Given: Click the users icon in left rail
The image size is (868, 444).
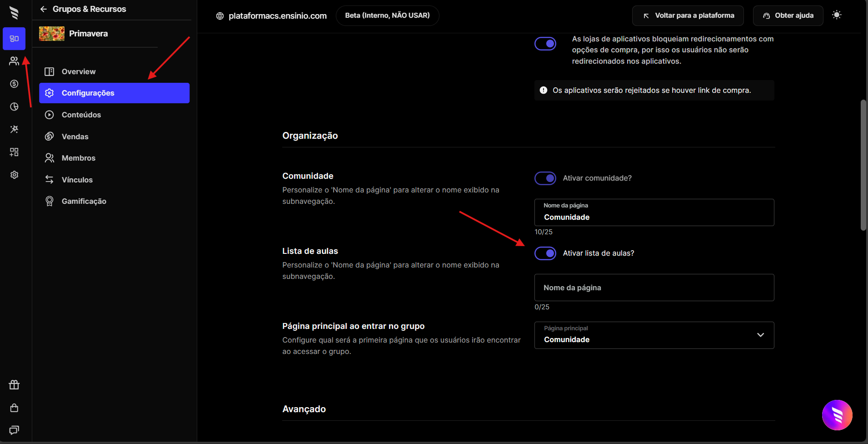Looking at the screenshot, I should pyautogui.click(x=14, y=61).
